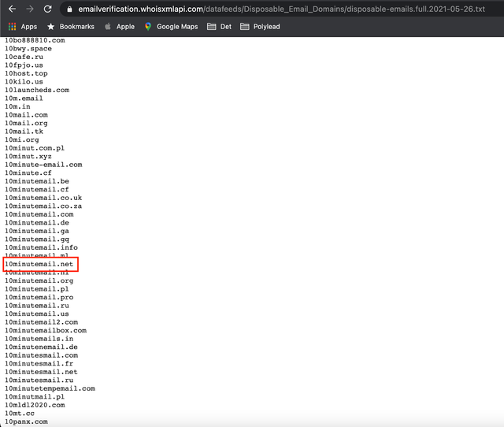The image size is (504, 427).
Task: Open the Polylead bookmarks folder
Action: (260, 27)
